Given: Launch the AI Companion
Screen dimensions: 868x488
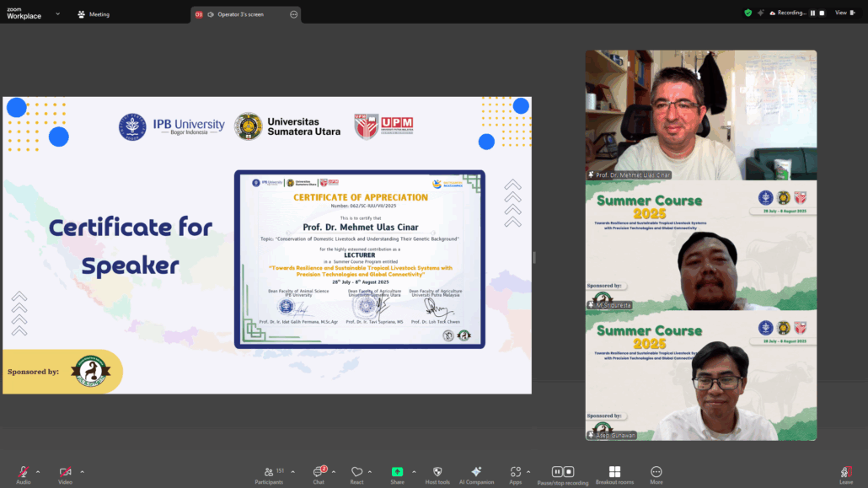Looking at the screenshot, I should [x=476, y=472].
